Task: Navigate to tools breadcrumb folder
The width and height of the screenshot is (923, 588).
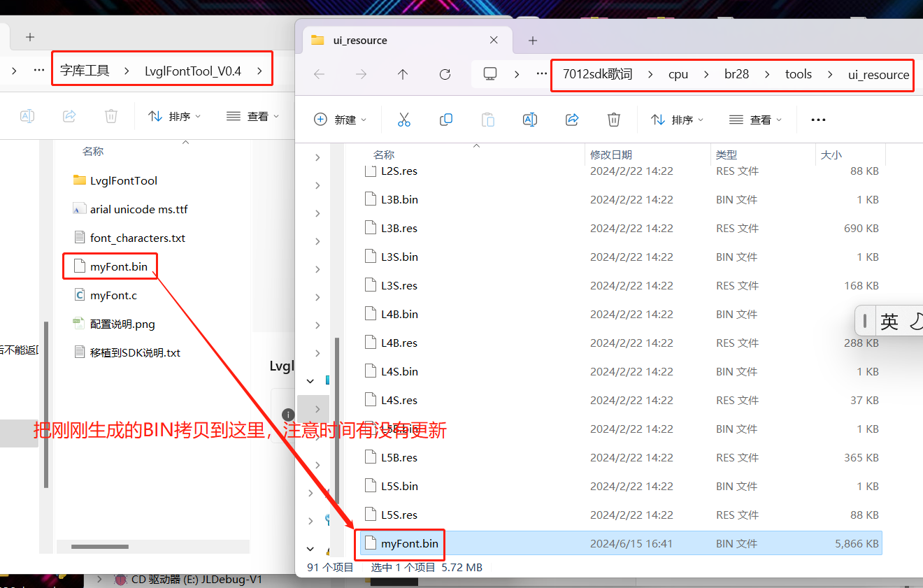Action: tap(799, 74)
